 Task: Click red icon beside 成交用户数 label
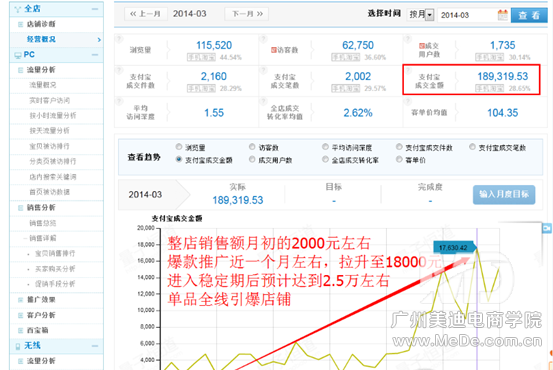tap(422, 46)
